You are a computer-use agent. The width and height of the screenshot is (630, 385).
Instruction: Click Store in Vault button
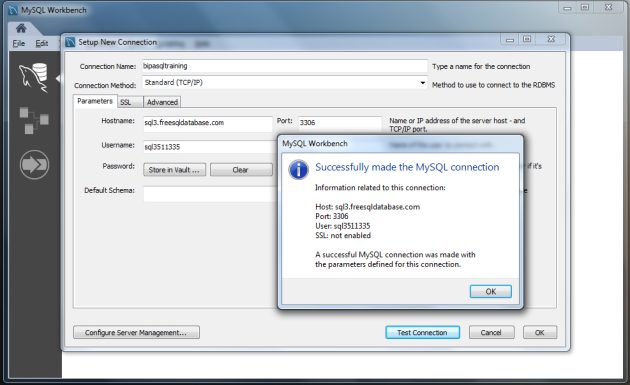click(174, 170)
